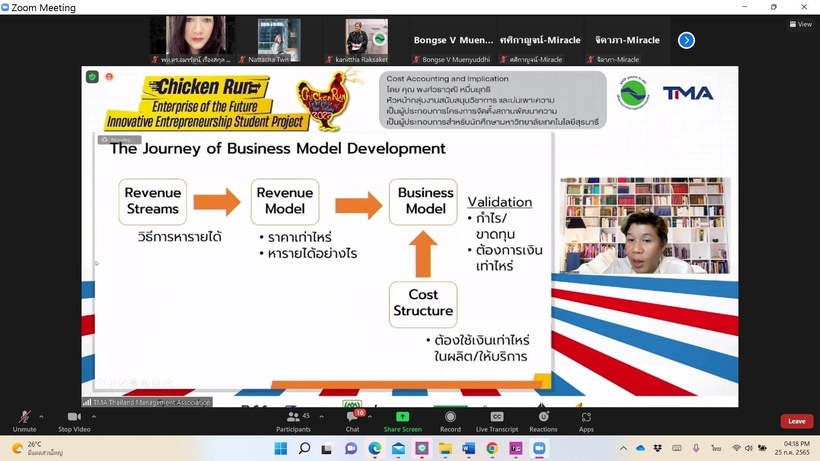The width and height of the screenshot is (820, 461).
Task: Expand arrow next to Participants
Action: click(x=321, y=417)
